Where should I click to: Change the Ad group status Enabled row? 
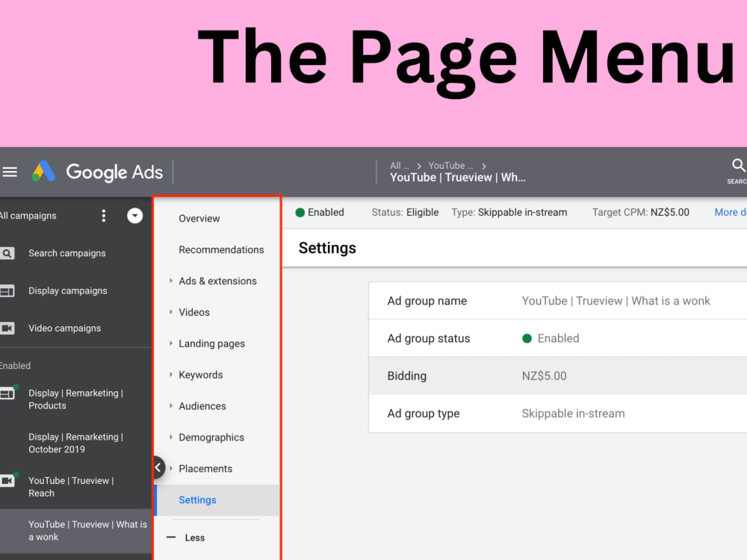point(557,338)
